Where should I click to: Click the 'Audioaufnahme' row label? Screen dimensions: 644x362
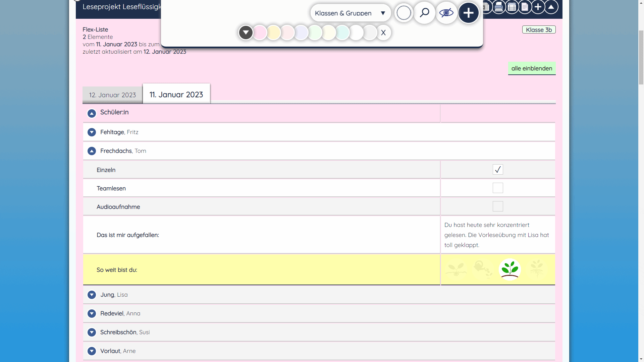click(118, 207)
